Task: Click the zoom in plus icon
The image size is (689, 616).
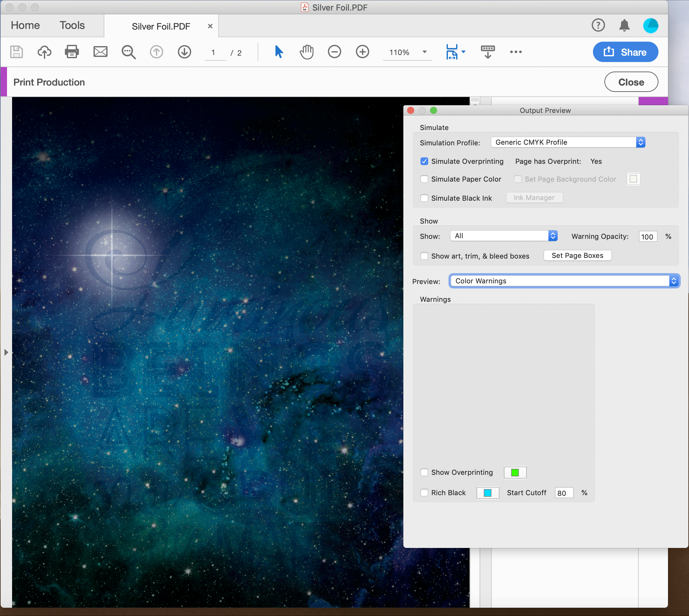Action: coord(362,52)
